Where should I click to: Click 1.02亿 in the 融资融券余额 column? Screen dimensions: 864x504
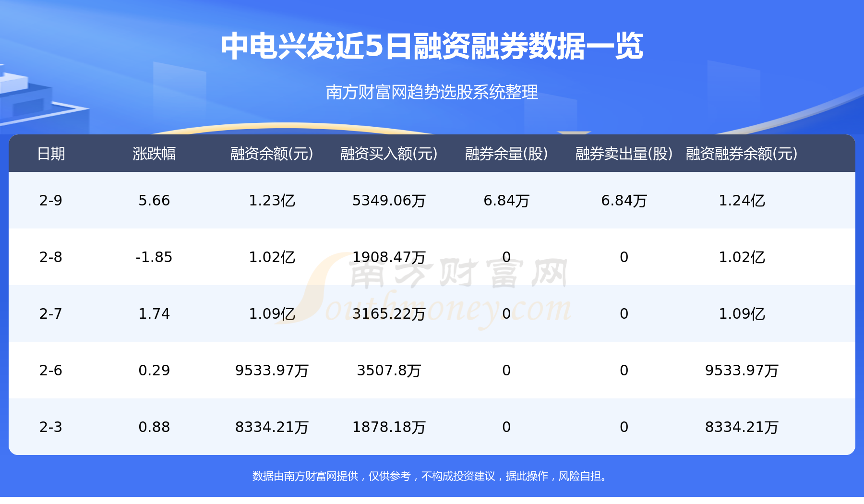[742, 257]
